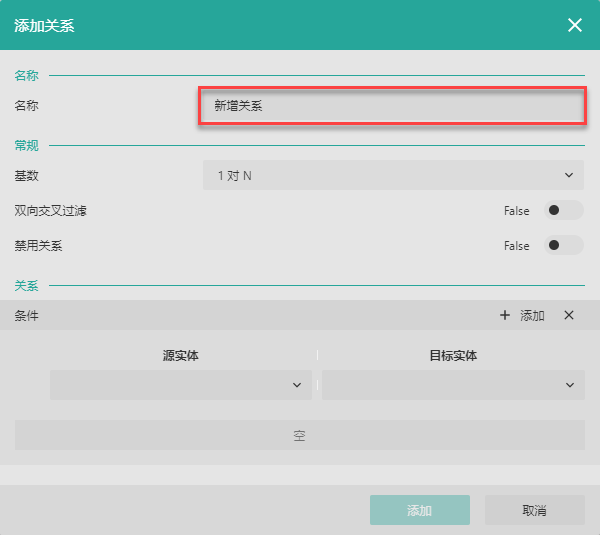Viewport: 600px width, 535px height.
Task: Click the 关系 section heading
Action: pos(27,285)
